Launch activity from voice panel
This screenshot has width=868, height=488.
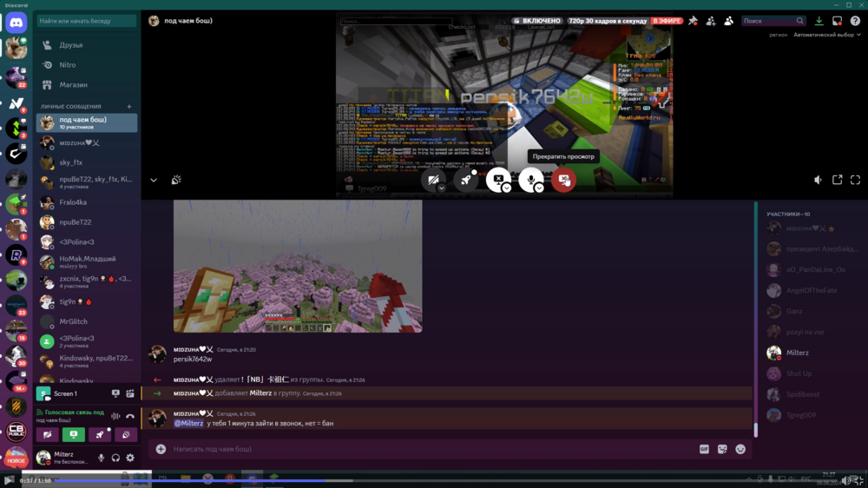click(x=100, y=435)
